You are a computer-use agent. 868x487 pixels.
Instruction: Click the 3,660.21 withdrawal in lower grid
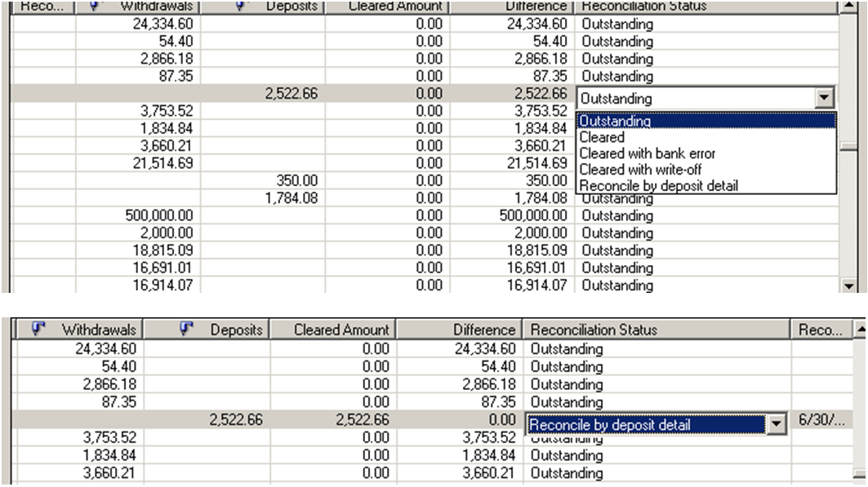(x=80, y=472)
